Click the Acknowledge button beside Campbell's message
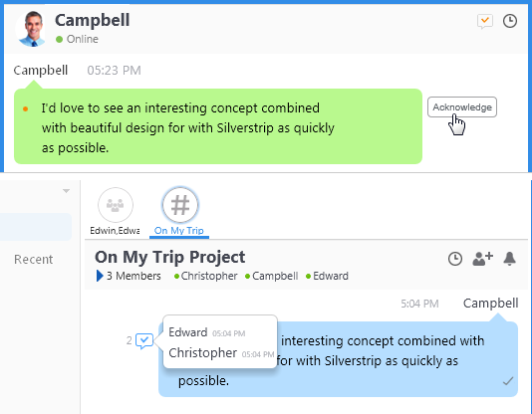The width and height of the screenshot is (532, 414). pyautogui.click(x=462, y=107)
